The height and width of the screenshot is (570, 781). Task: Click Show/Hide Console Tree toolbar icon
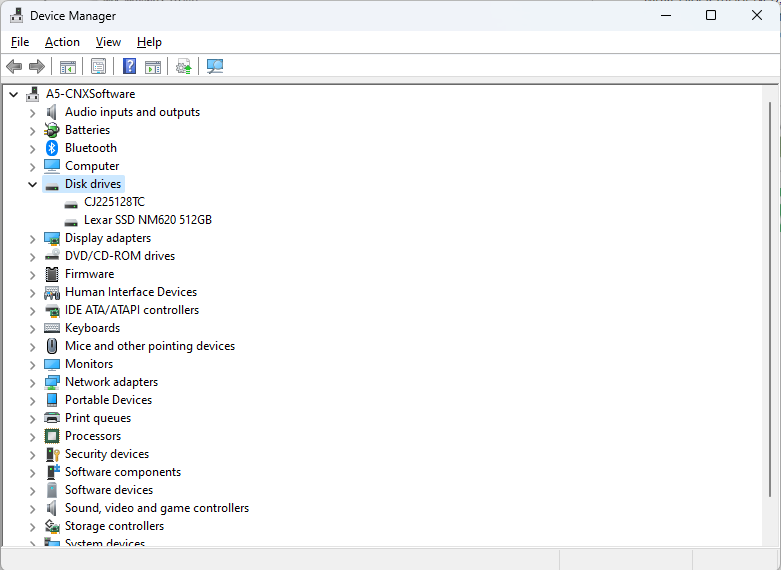click(68, 66)
